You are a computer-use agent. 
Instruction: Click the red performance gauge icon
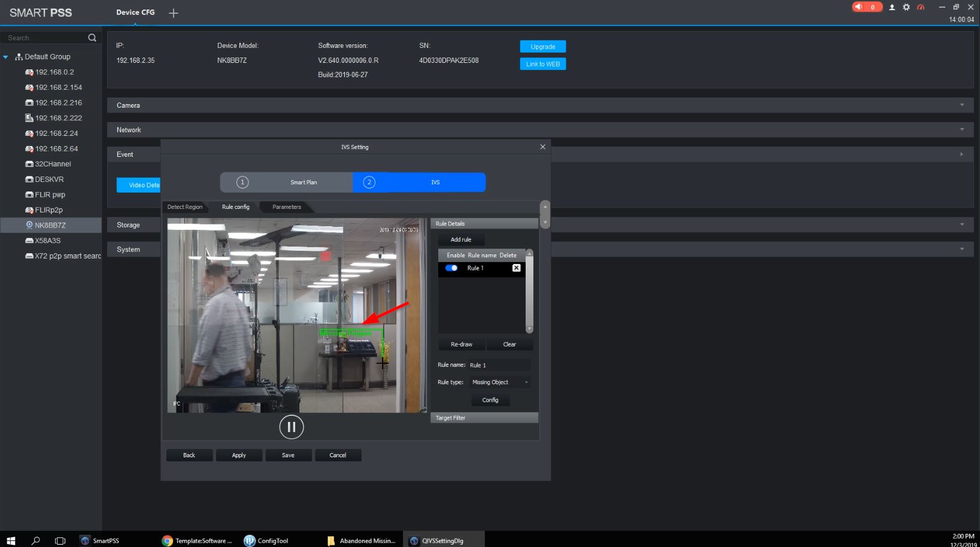coord(921,7)
